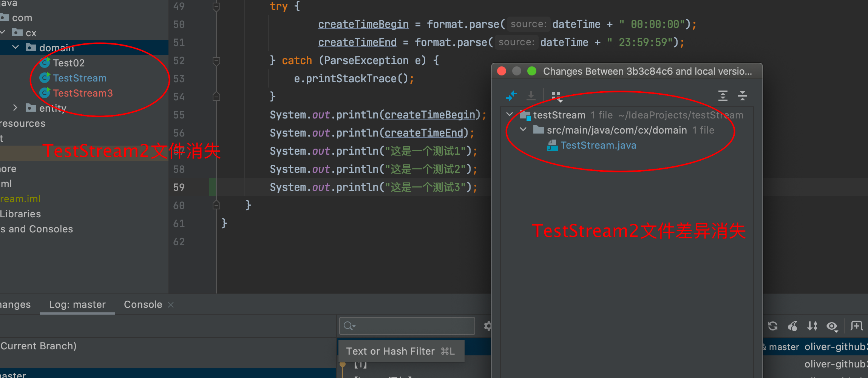Click the cx package folder icon
This screenshot has width=868, height=378.
pos(17,32)
